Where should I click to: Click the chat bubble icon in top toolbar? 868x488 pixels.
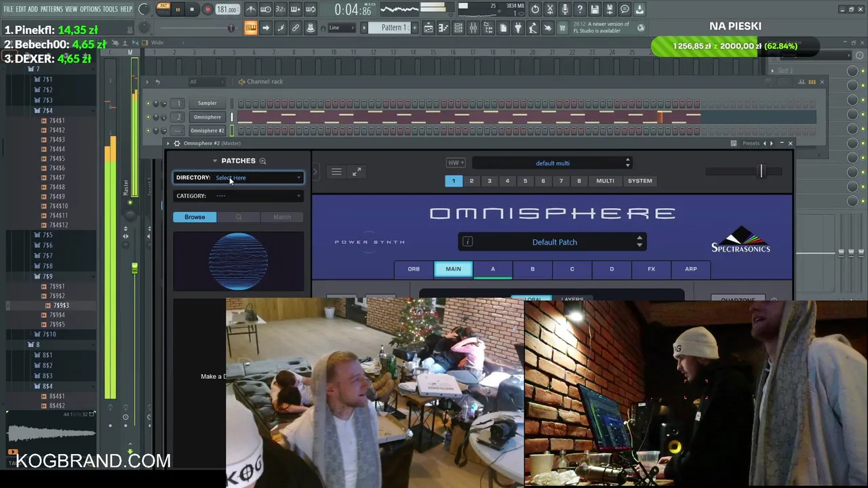(x=625, y=9)
